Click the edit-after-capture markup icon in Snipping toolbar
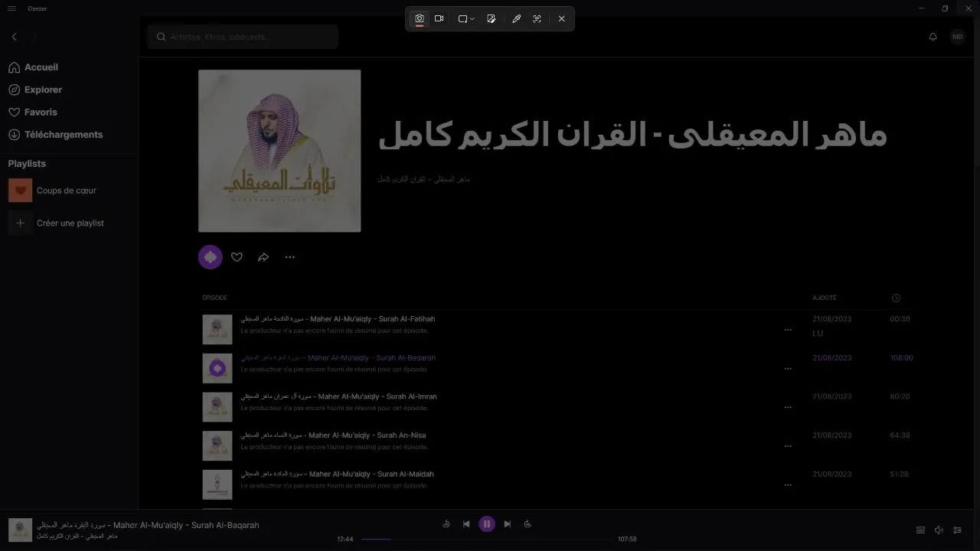This screenshot has width=980, height=551. click(x=492, y=18)
